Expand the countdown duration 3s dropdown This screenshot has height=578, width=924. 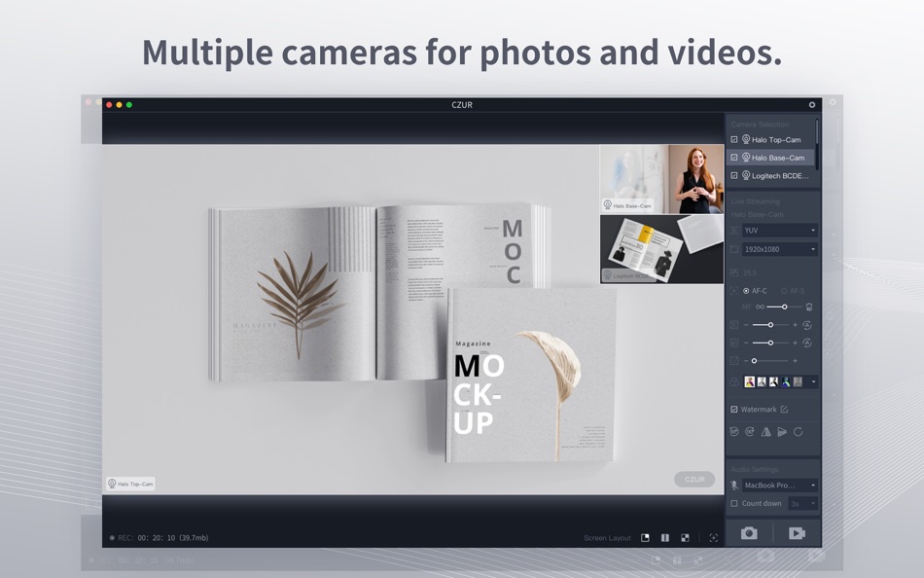coord(802,503)
